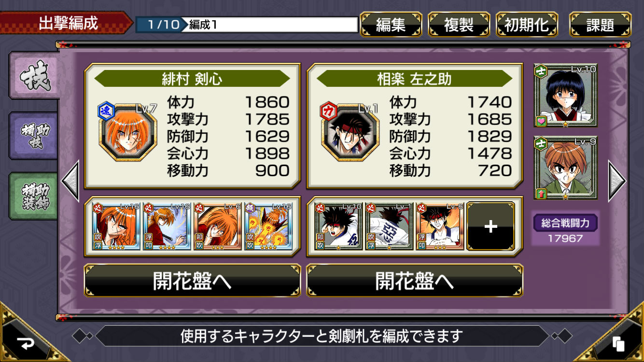Switch to the 補助技 tab
Image resolution: width=644 pixels, height=362 pixels.
click(33, 136)
